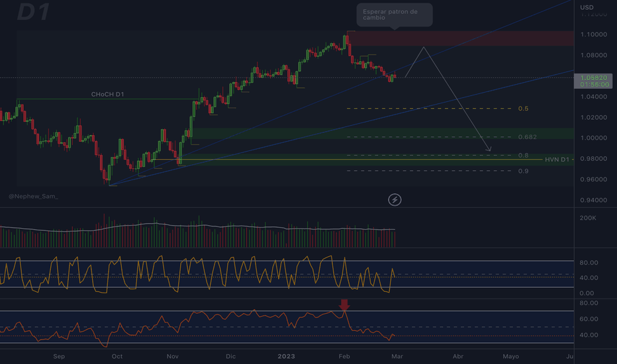Click the Nov date label
617x364 pixels.
(x=172, y=357)
